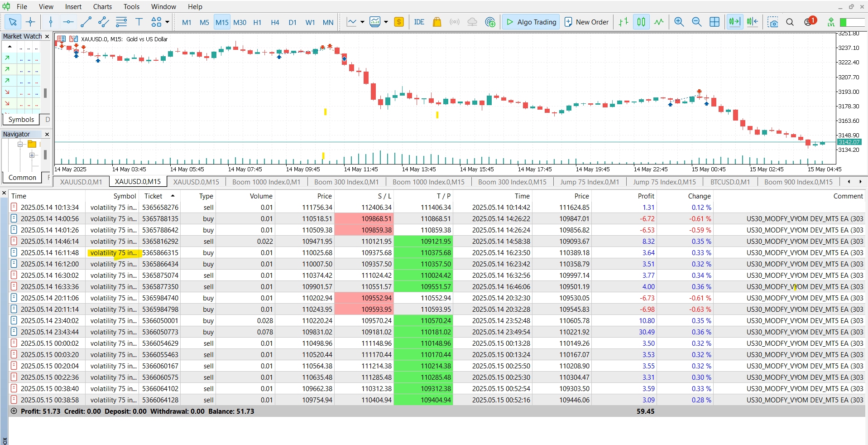Screen dimensions: 868x445
Task: Open the indicators dropdown arrow
Action: tap(386, 22)
